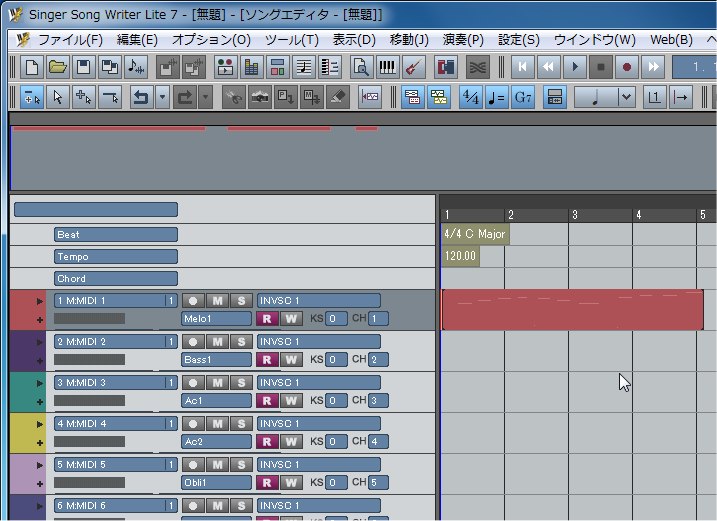Undo the last action
Screen dimensions: 717x521
click(141, 97)
